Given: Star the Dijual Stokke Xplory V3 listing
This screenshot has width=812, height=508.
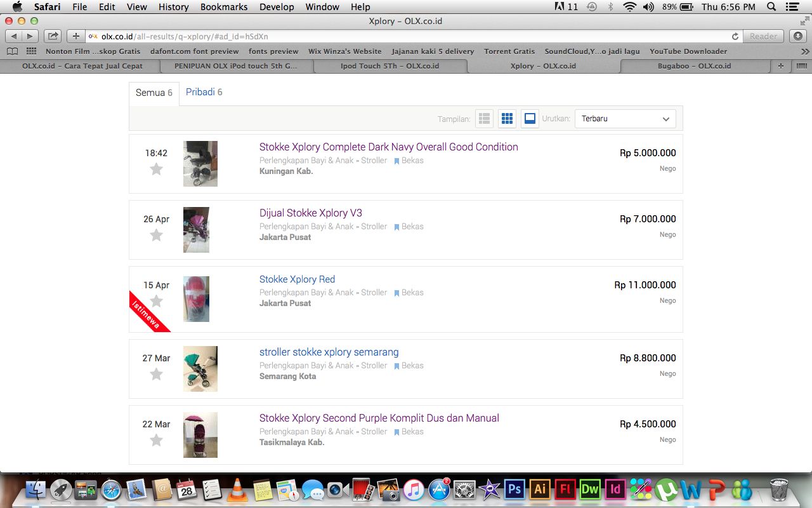Looking at the screenshot, I should (156, 235).
